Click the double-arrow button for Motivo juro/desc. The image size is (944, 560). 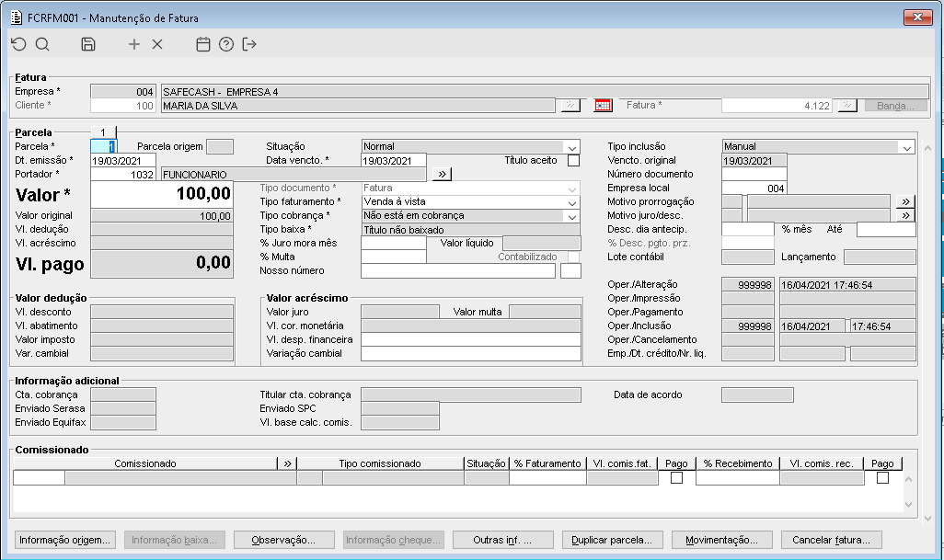pyautogui.click(x=905, y=215)
